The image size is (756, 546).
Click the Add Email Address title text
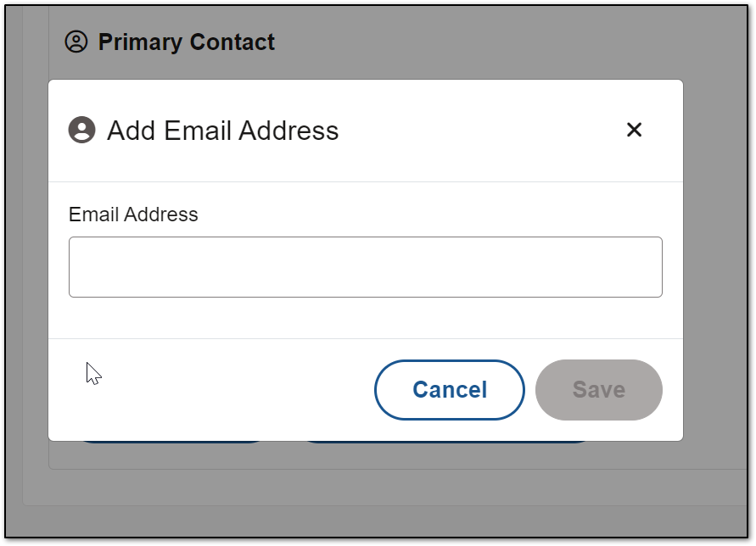pyautogui.click(x=223, y=131)
